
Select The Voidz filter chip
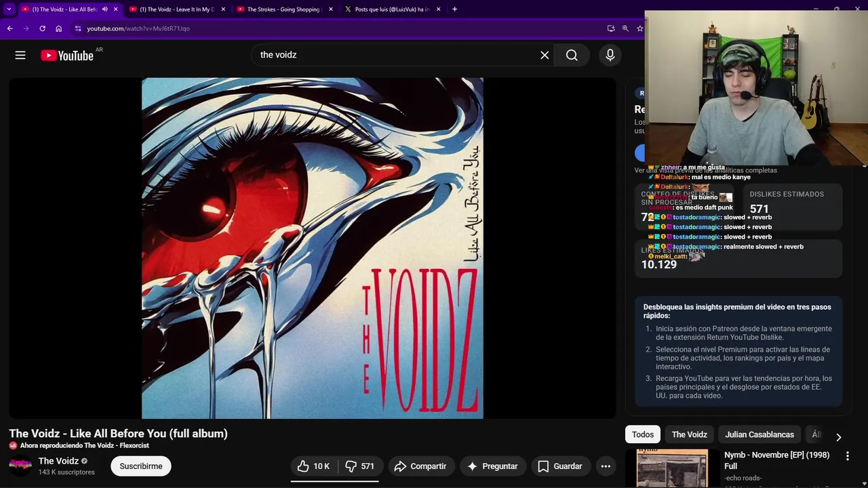click(x=689, y=434)
